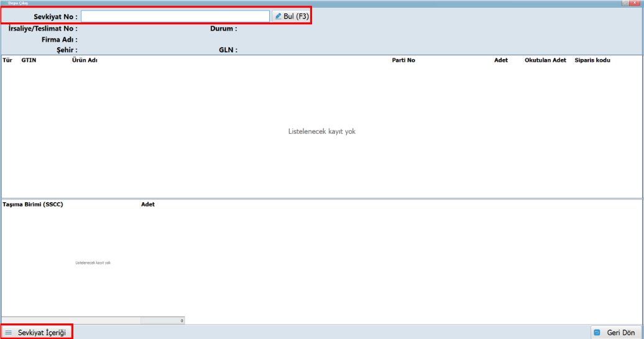Click the horizontal scrollbar under the SSCC list

pyautogui.click(x=71, y=320)
